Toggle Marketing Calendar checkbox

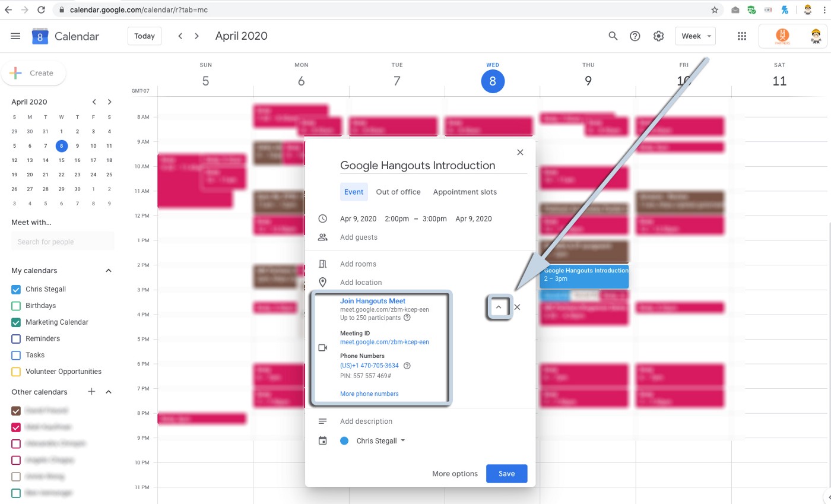tap(16, 322)
